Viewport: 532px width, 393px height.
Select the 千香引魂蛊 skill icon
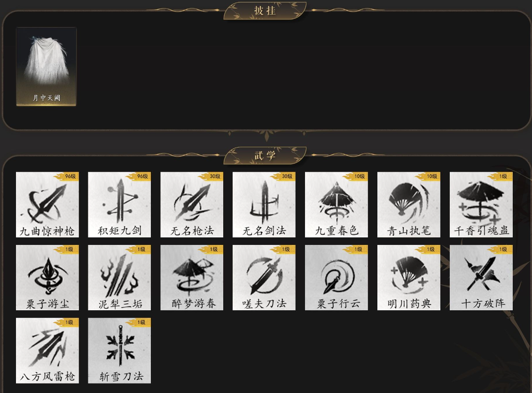(x=481, y=204)
